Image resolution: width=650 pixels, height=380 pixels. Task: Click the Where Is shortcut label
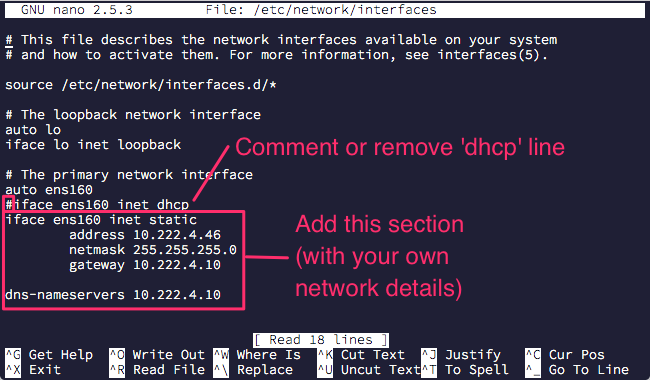(269, 355)
